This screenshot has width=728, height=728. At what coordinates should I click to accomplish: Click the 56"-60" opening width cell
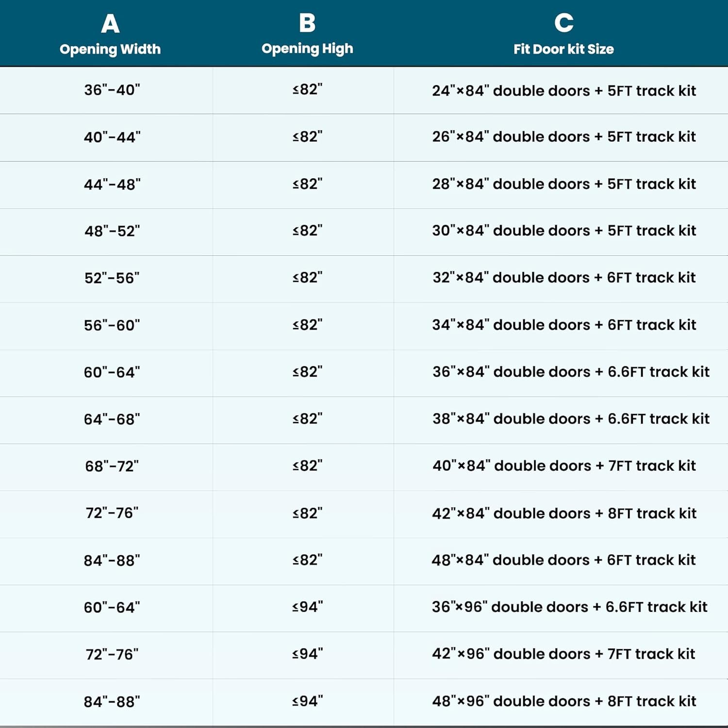[x=112, y=325]
